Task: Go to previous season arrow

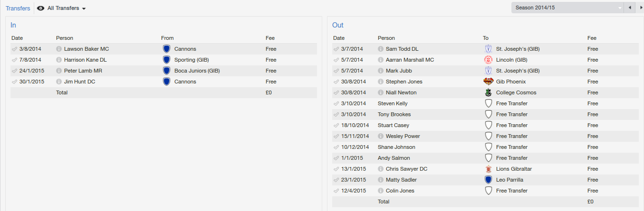Action: (630, 8)
